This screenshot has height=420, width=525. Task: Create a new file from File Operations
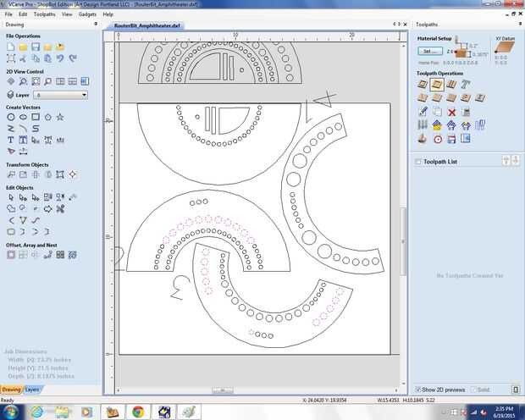point(11,47)
